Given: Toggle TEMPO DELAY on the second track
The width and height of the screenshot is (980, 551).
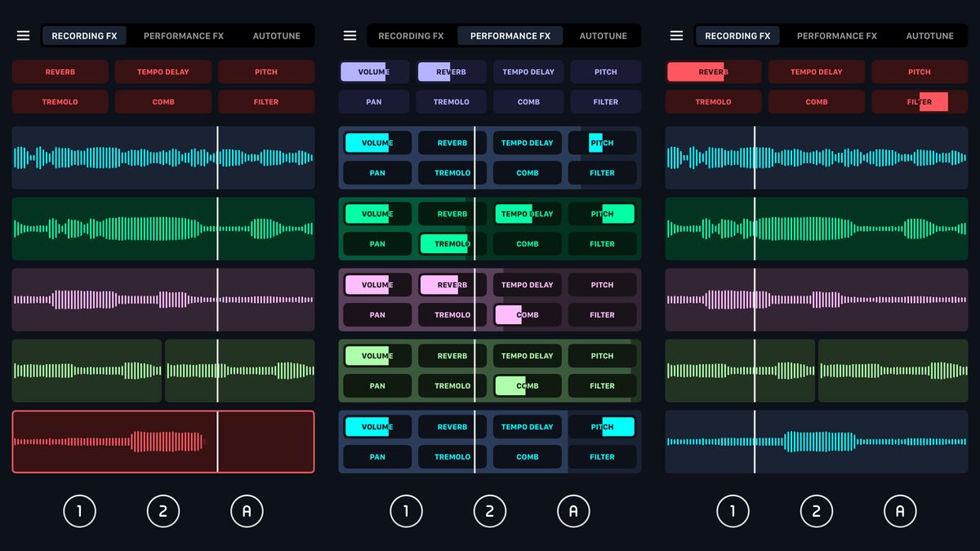Looking at the screenshot, I should pos(527,213).
